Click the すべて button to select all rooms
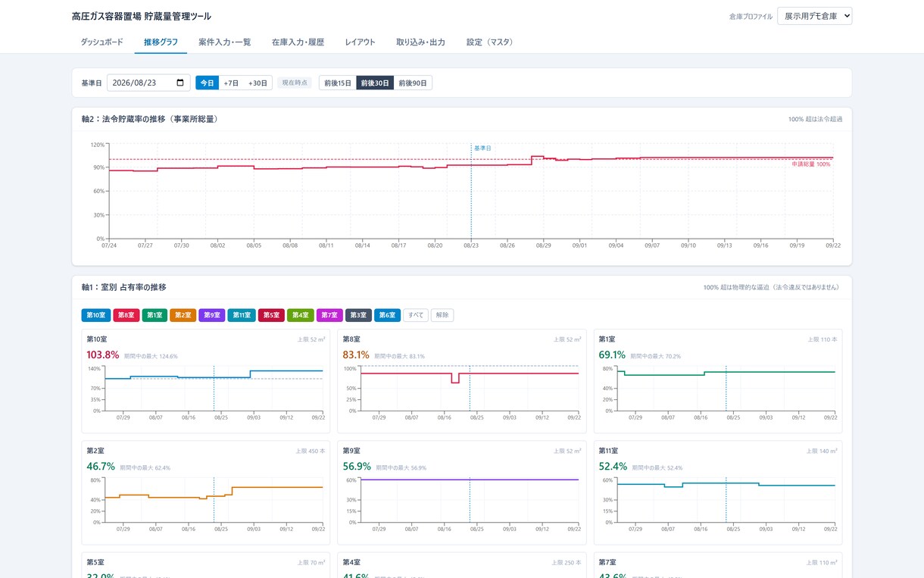 [416, 315]
